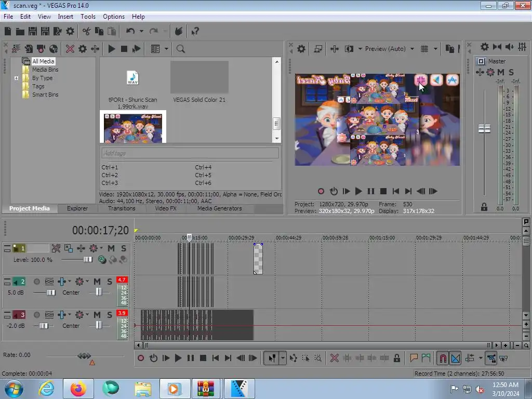Expand the By Type tree node
532x399 pixels.
[16, 78]
